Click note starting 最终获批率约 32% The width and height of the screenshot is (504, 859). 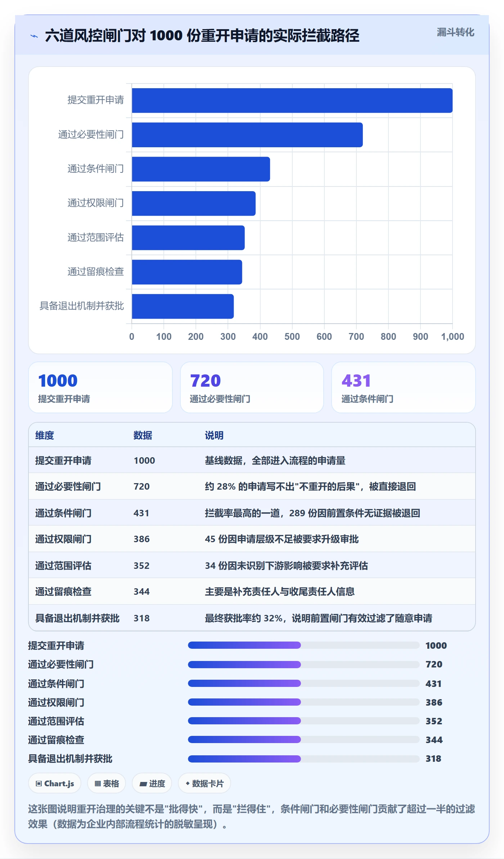319,618
